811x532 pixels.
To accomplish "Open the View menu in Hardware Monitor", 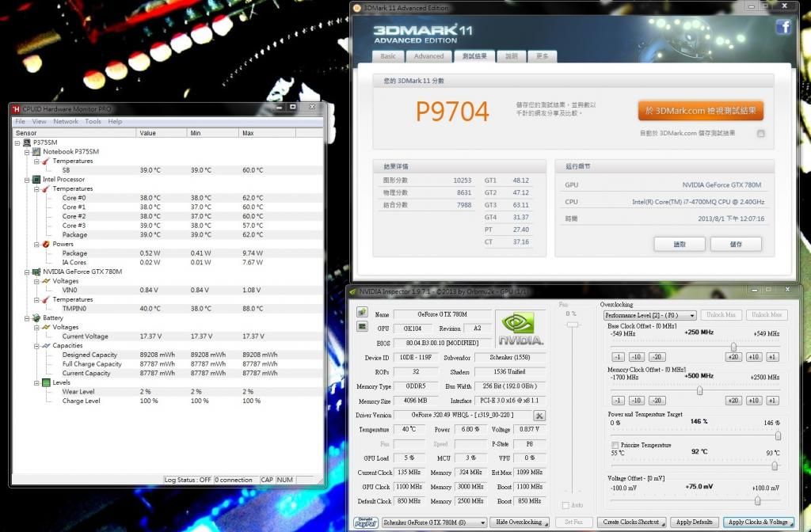I will pyautogui.click(x=40, y=121).
